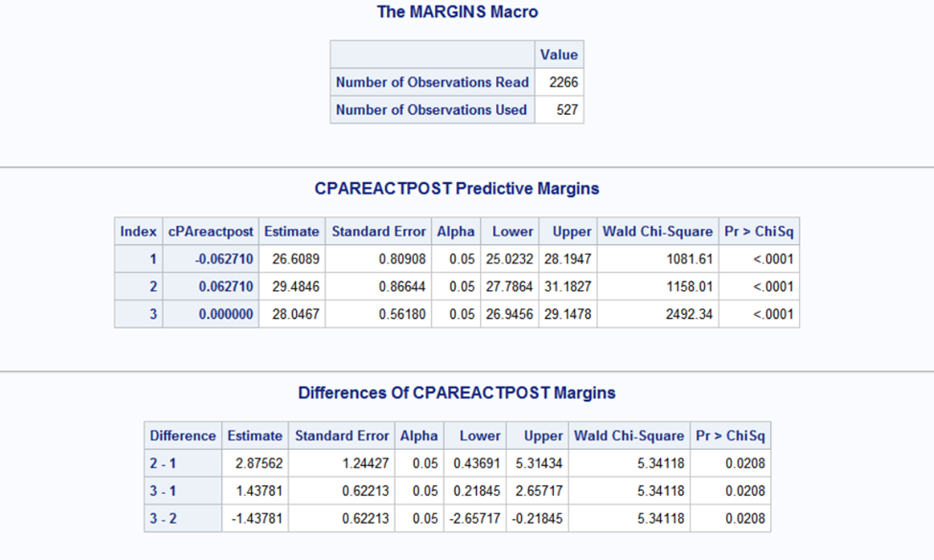The image size is (934, 560).
Task: Click the Lower value -2.65717
Action: tap(475, 518)
